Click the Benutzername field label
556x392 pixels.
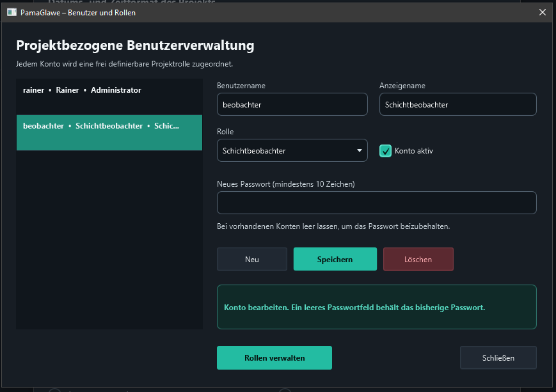pos(241,86)
